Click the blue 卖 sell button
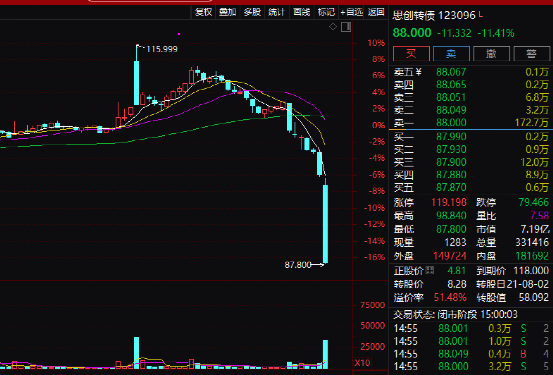The height and width of the screenshot is (375, 553). (451, 54)
